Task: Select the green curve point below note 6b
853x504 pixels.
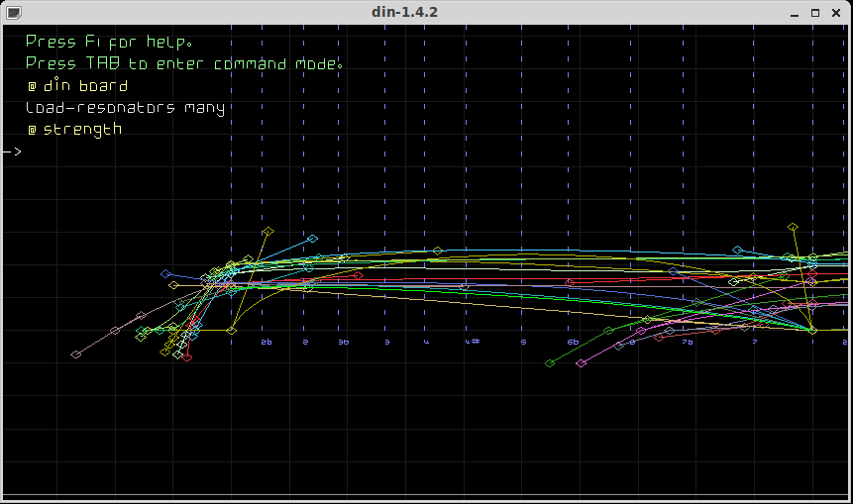Action: pos(550,363)
